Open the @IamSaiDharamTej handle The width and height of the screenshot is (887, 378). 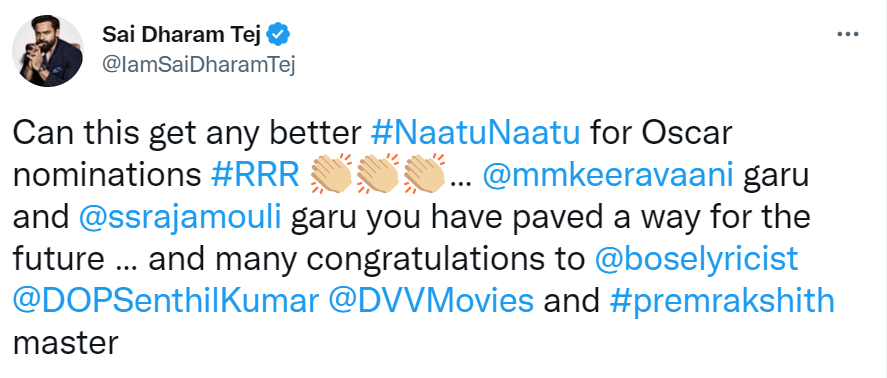point(199,66)
